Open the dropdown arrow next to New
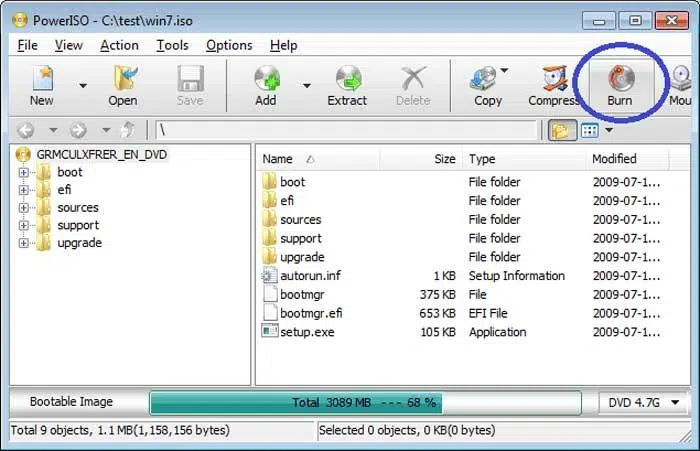 click(83, 85)
